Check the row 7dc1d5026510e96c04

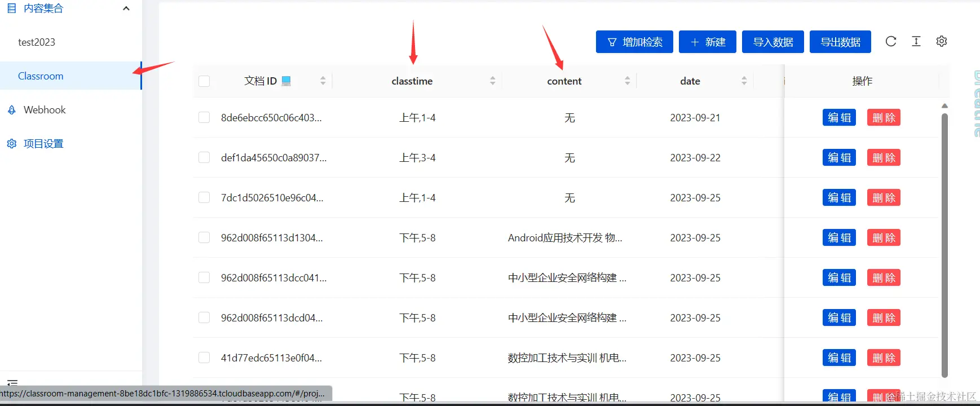[x=204, y=197]
